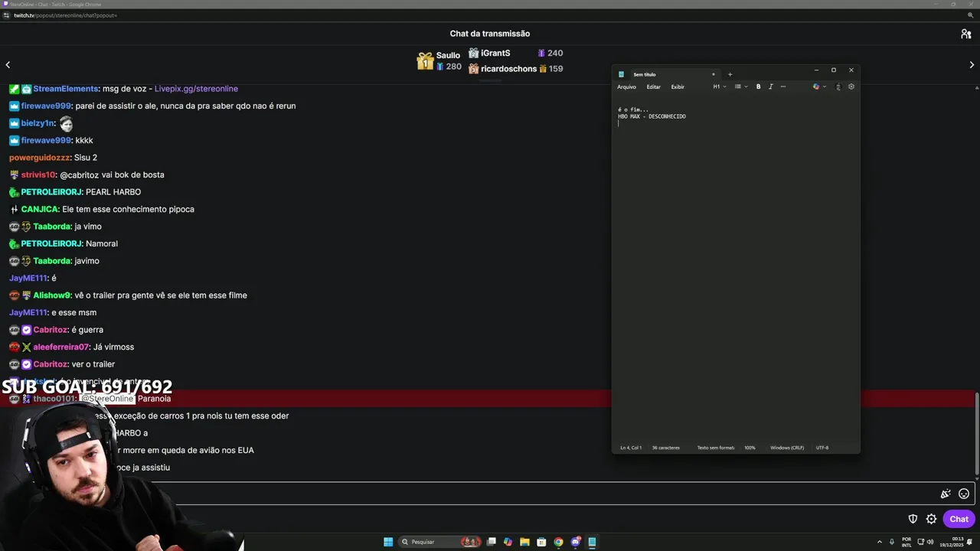Viewport: 980px width, 551px height.
Task: Open the Exibir menu in Notepad
Action: tap(678, 86)
